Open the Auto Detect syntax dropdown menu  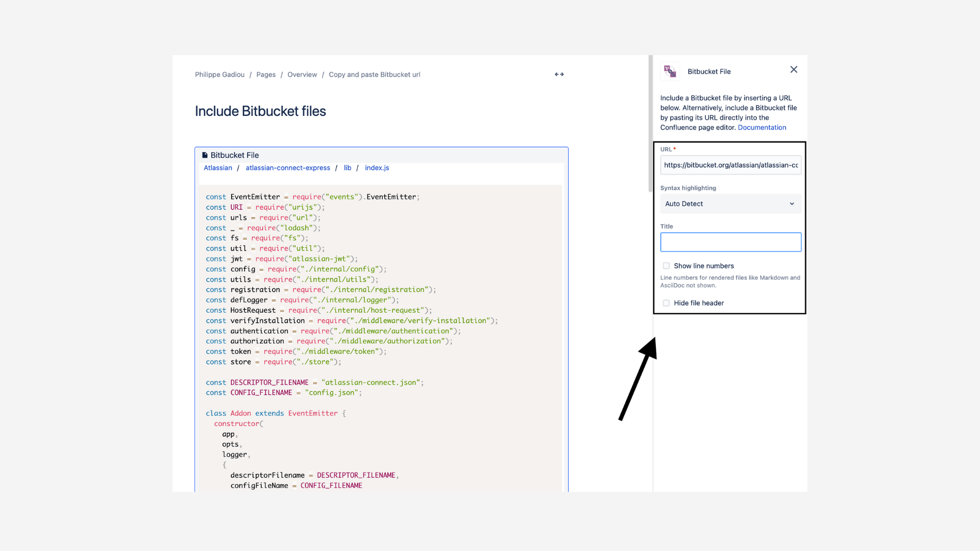pyautogui.click(x=729, y=203)
